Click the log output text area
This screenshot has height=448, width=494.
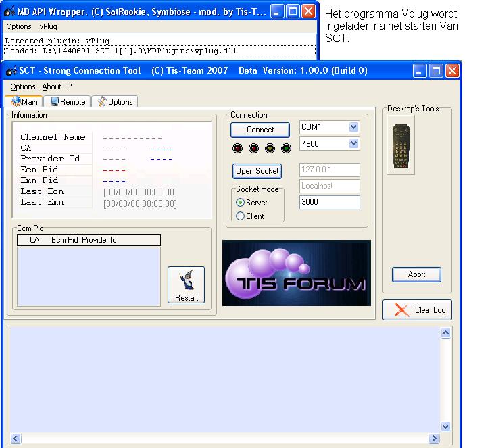pyautogui.click(x=225, y=380)
